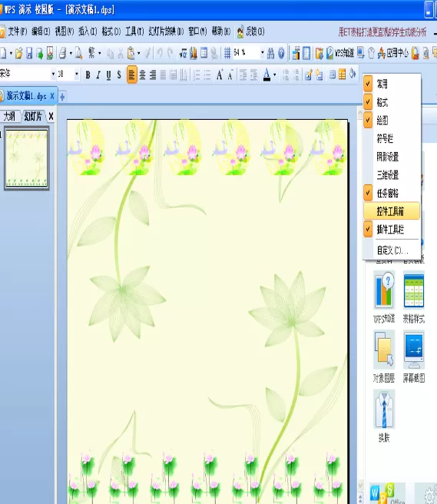
Task: Decrease font size with the A- icon
Action: (x=230, y=75)
